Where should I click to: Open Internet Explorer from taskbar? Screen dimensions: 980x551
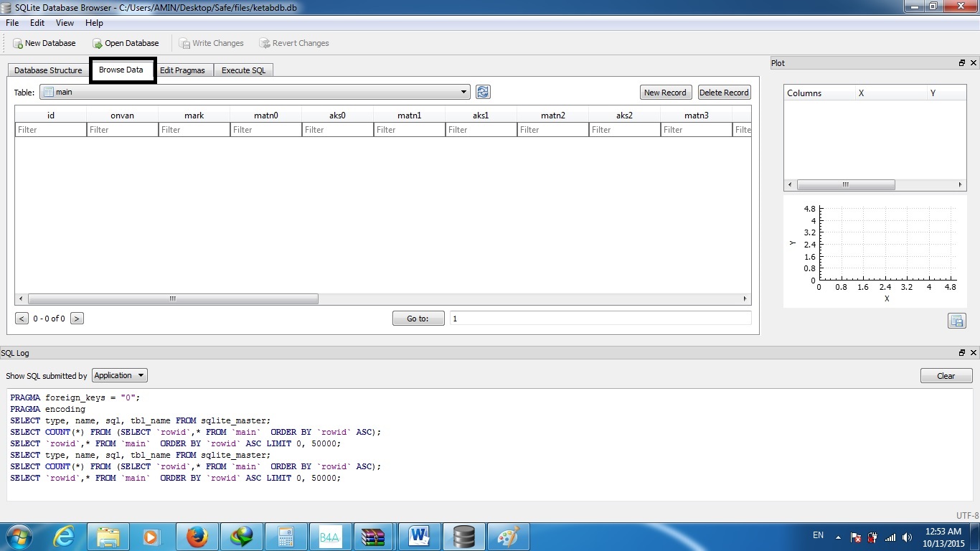[64, 536]
